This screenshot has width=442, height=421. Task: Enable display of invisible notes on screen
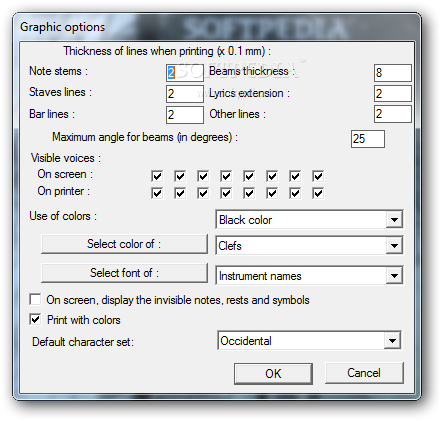tap(35, 299)
